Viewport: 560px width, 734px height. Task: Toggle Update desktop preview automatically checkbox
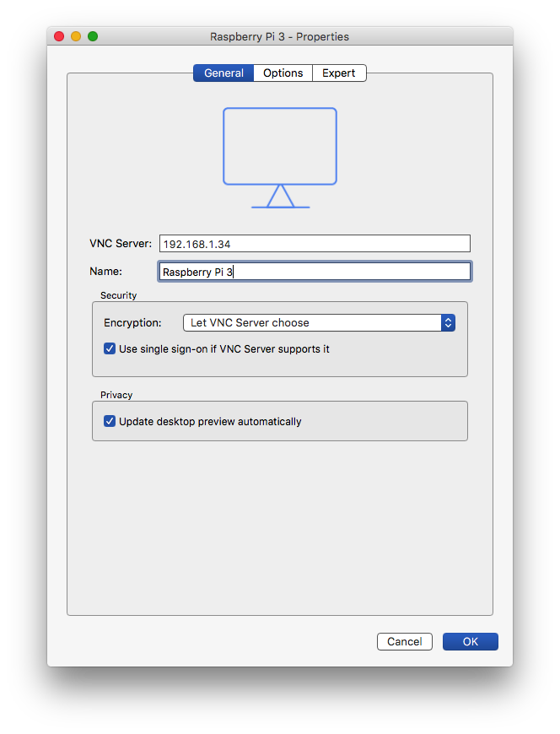[110, 421]
